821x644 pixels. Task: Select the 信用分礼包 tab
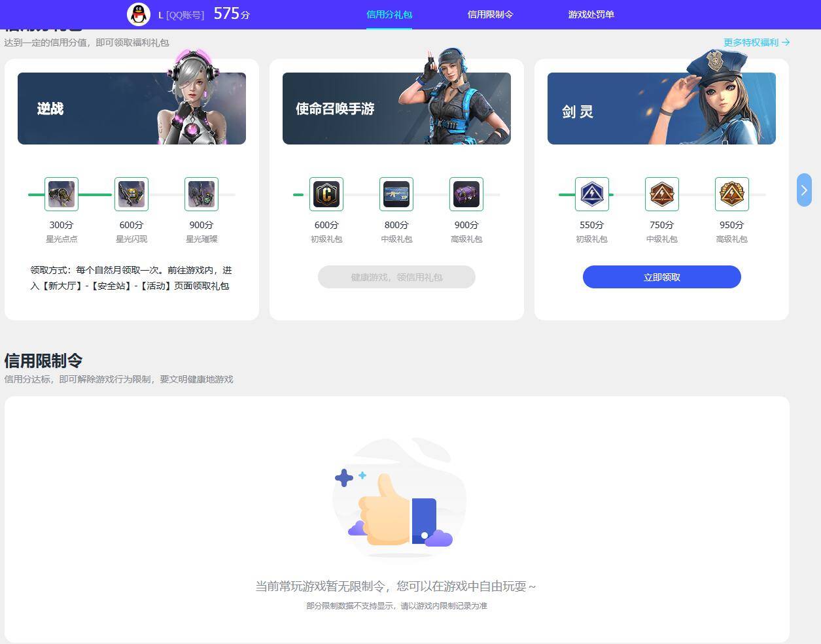[x=389, y=13]
